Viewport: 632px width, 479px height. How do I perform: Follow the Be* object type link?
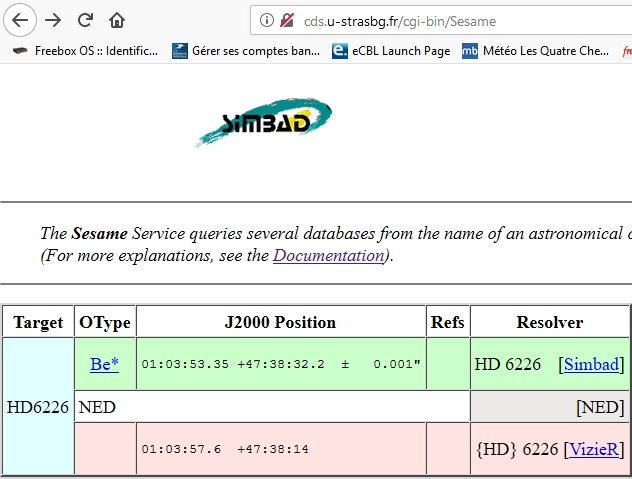click(104, 364)
